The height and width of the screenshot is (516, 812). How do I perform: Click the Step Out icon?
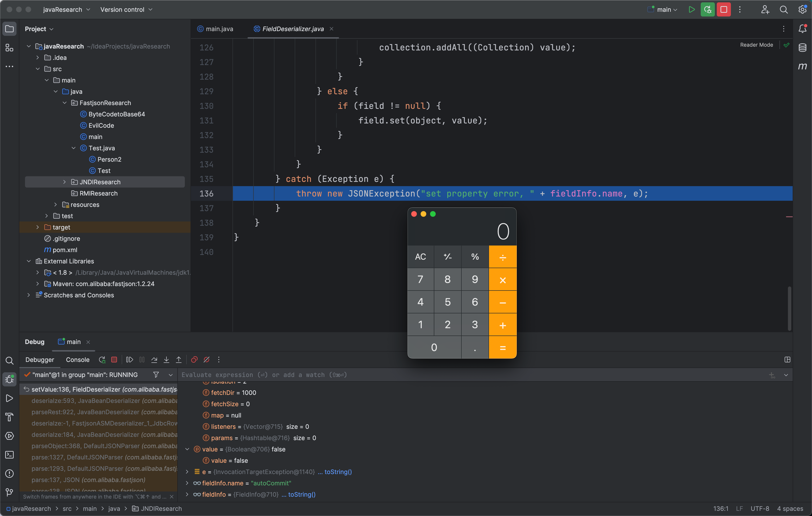click(179, 360)
